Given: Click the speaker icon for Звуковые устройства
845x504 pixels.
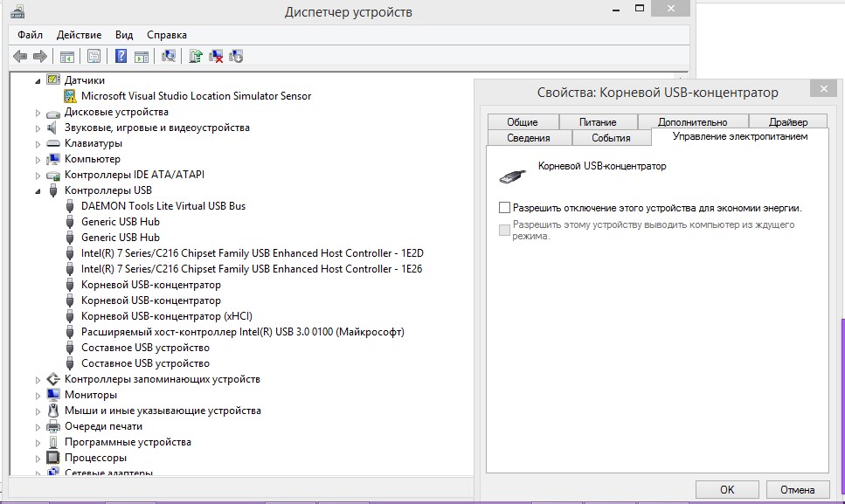Looking at the screenshot, I should coord(52,128).
